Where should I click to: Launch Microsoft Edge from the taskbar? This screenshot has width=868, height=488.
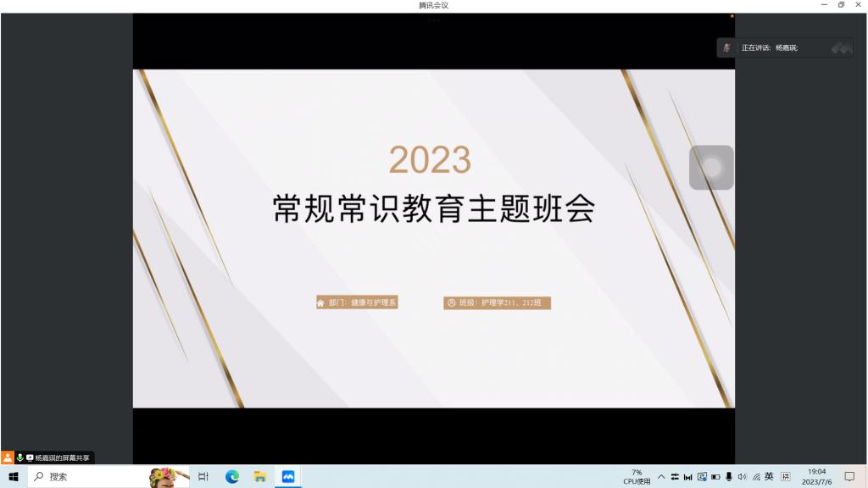click(x=232, y=477)
